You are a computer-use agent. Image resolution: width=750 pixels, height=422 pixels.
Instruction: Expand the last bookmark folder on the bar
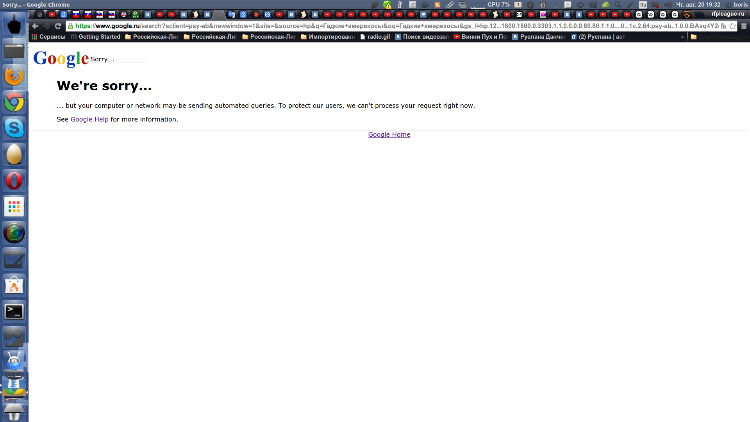(694, 37)
